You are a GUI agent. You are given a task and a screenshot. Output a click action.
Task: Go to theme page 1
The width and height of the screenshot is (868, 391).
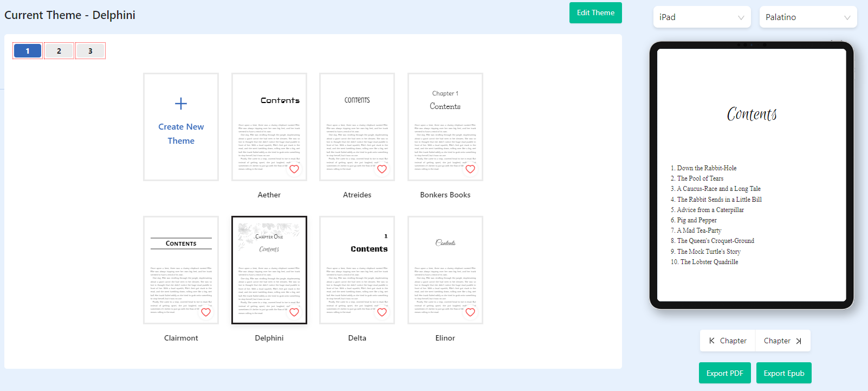(x=28, y=51)
